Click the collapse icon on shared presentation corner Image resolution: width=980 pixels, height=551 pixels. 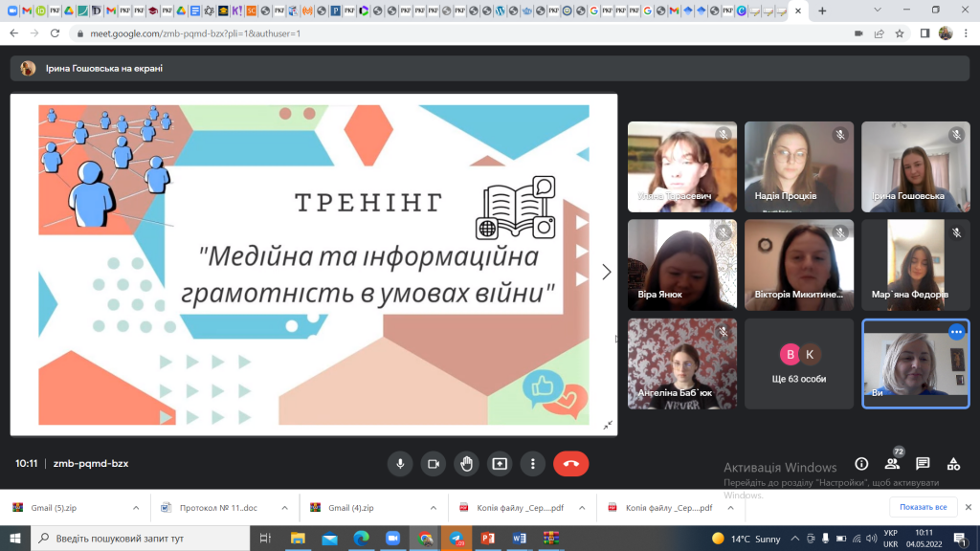click(607, 425)
